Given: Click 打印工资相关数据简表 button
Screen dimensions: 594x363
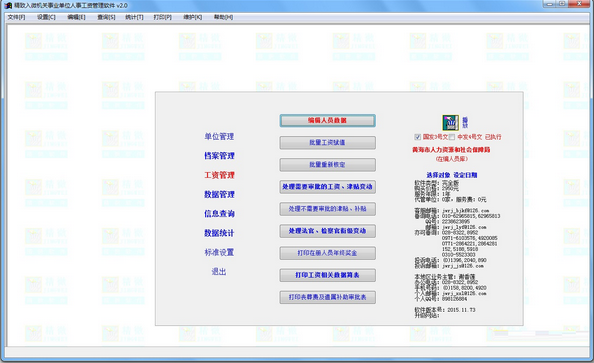Looking at the screenshot, I should [328, 275].
